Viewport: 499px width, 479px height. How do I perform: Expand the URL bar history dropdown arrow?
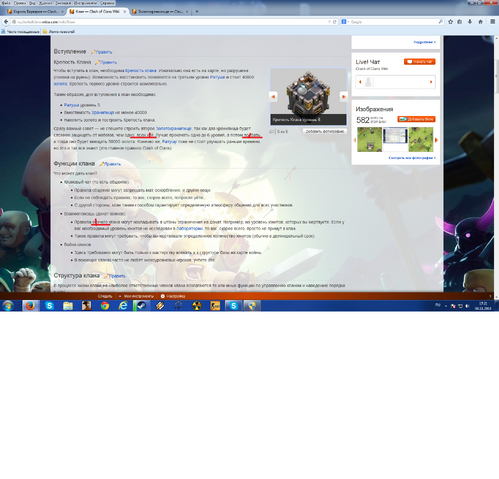click(329, 22)
